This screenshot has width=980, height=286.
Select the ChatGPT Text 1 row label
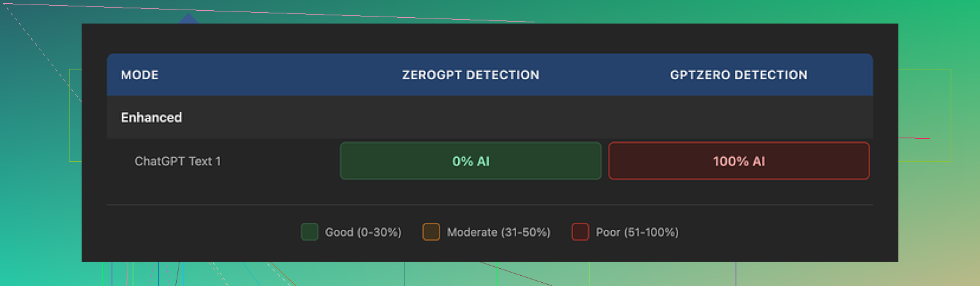pos(178,161)
